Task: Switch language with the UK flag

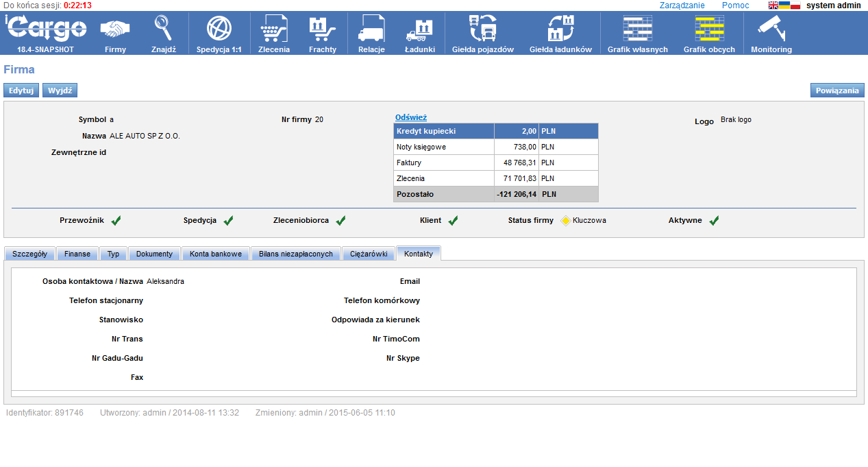Action: pyautogui.click(x=773, y=5)
